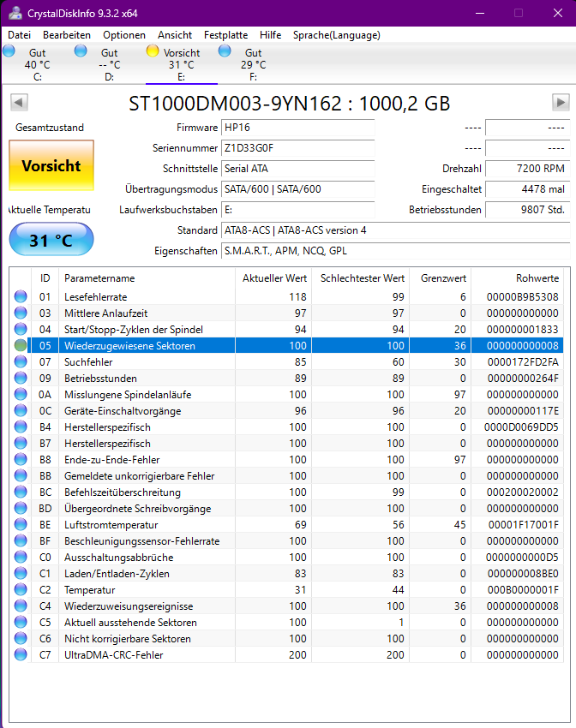
Task: Click the Seriennummer field Z1D33G0F
Action: point(297,148)
